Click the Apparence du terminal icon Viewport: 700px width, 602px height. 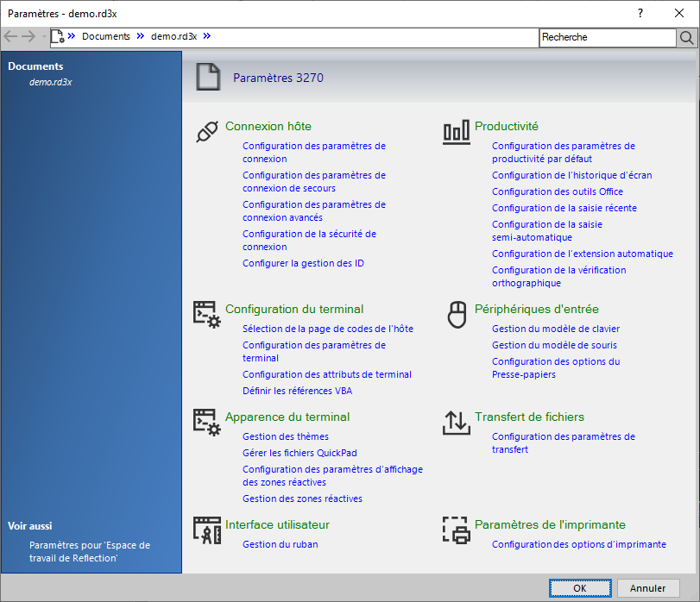click(x=206, y=423)
